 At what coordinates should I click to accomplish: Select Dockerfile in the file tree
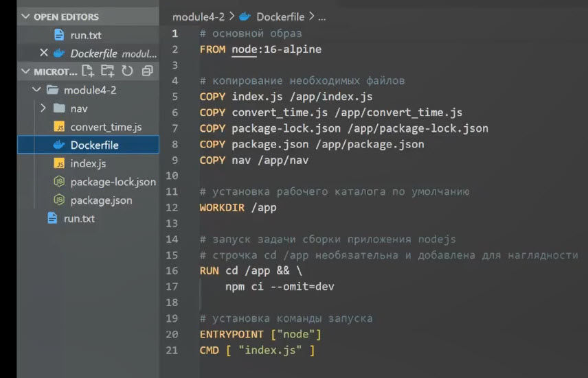click(x=94, y=145)
